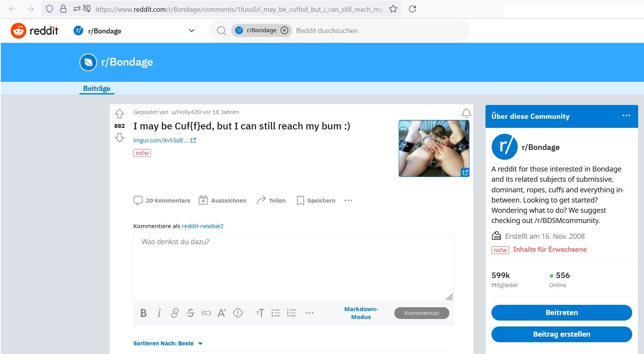The height and width of the screenshot is (354, 644).
Task: Apply heading formatting
Action: coord(260,313)
